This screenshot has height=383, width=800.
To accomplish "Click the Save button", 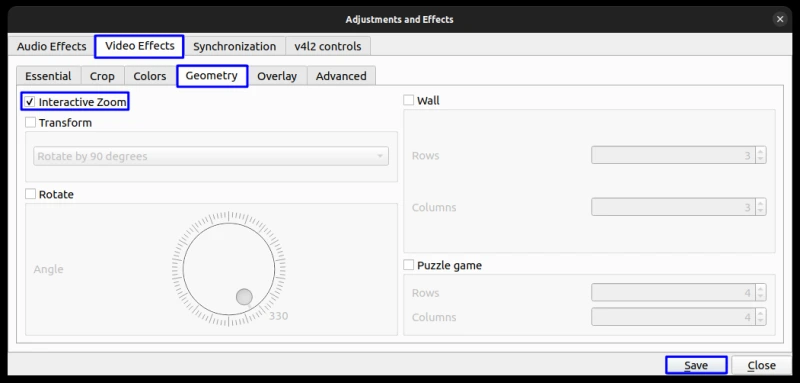I will click(x=696, y=365).
